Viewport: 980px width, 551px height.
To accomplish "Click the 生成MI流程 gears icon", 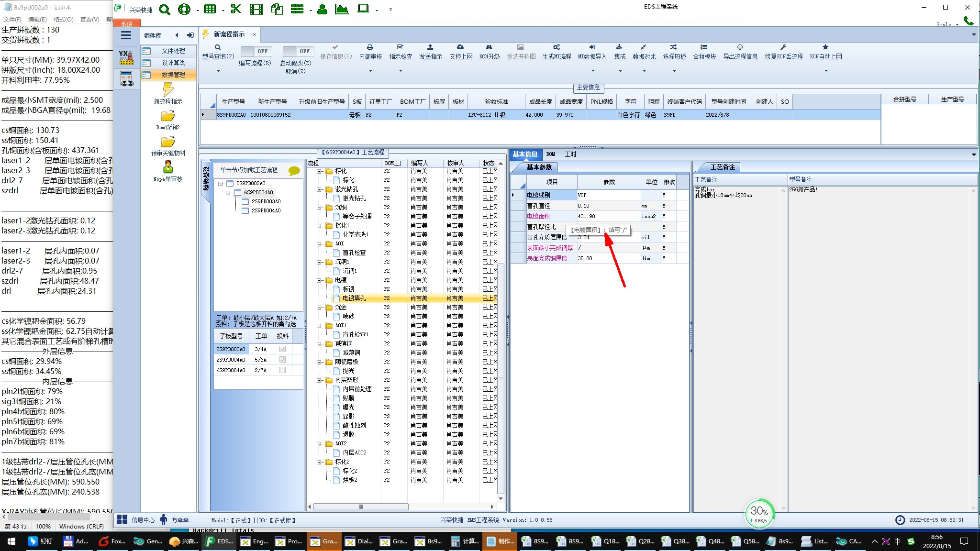I will [x=557, y=47].
